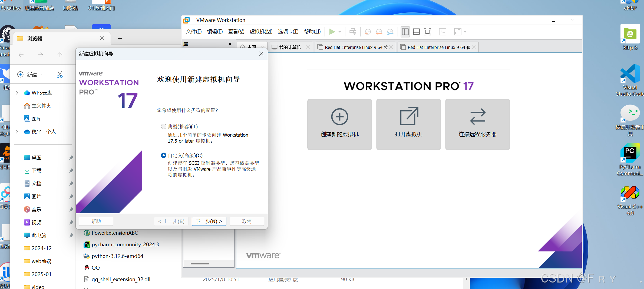Enter full screen mode icon
Viewport: 644px width, 289px height.
427,32
